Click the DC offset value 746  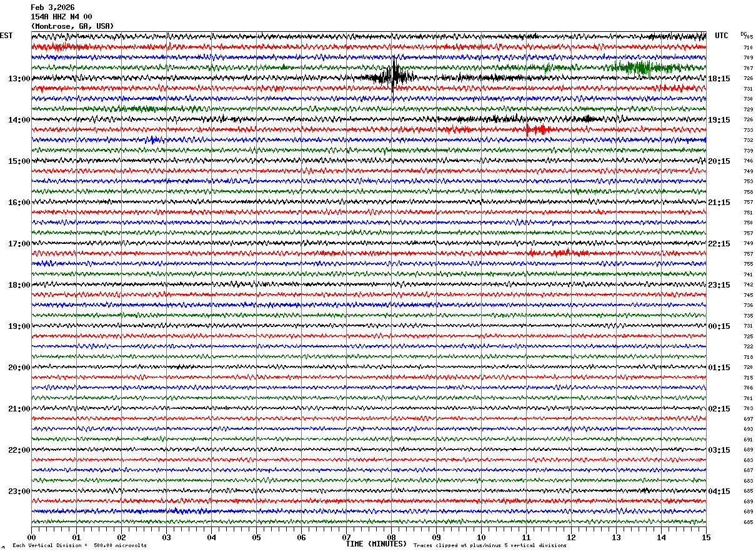(748, 161)
